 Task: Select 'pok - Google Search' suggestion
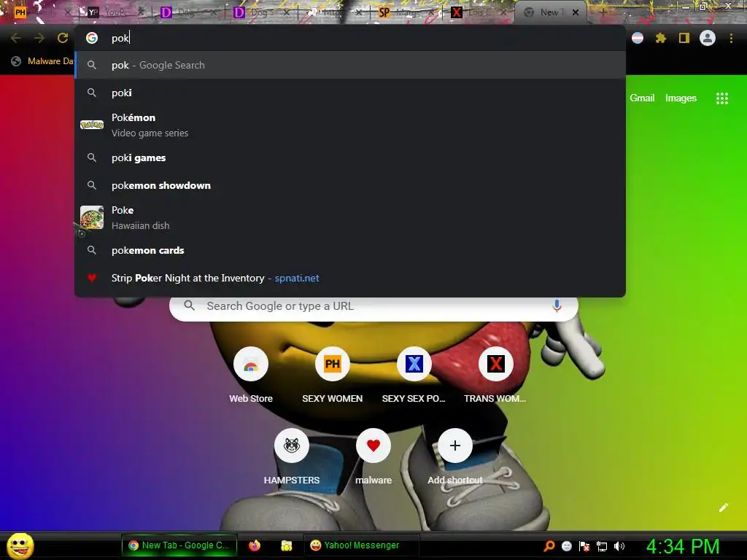point(350,65)
